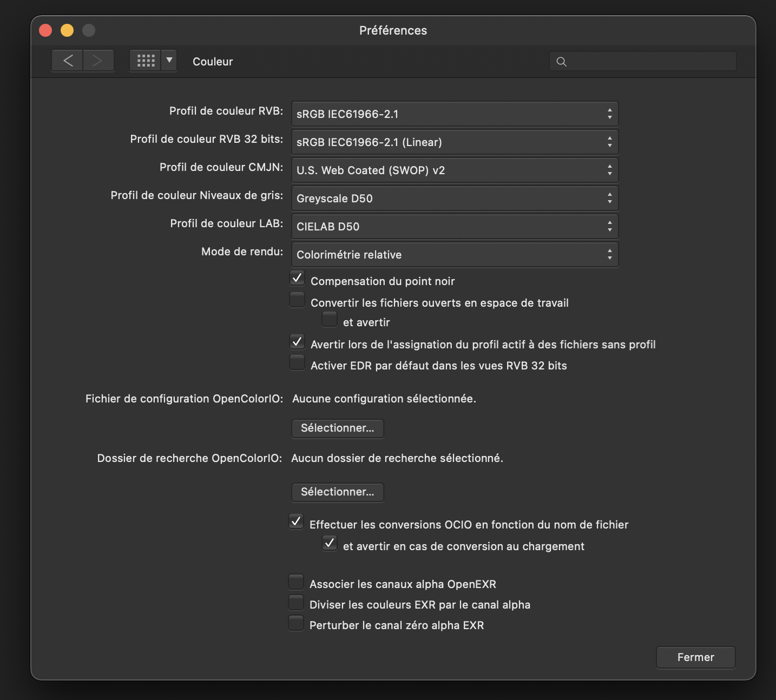Tick the 'et avertir' checkbox
Viewport: 776px width, 700px height.
tap(330, 319)
